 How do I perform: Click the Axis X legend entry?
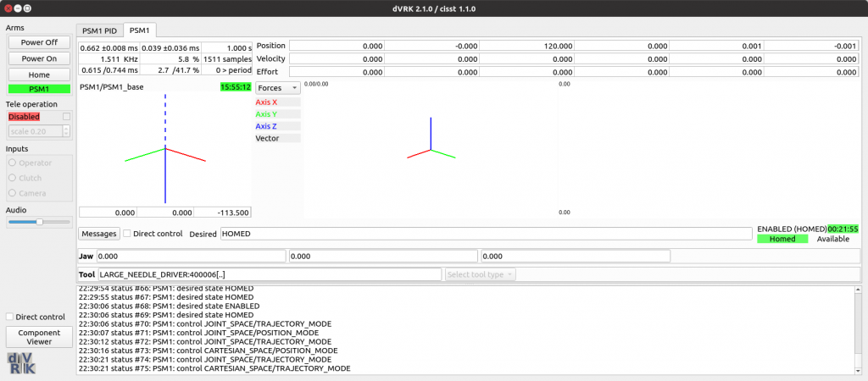coord(278,102)
